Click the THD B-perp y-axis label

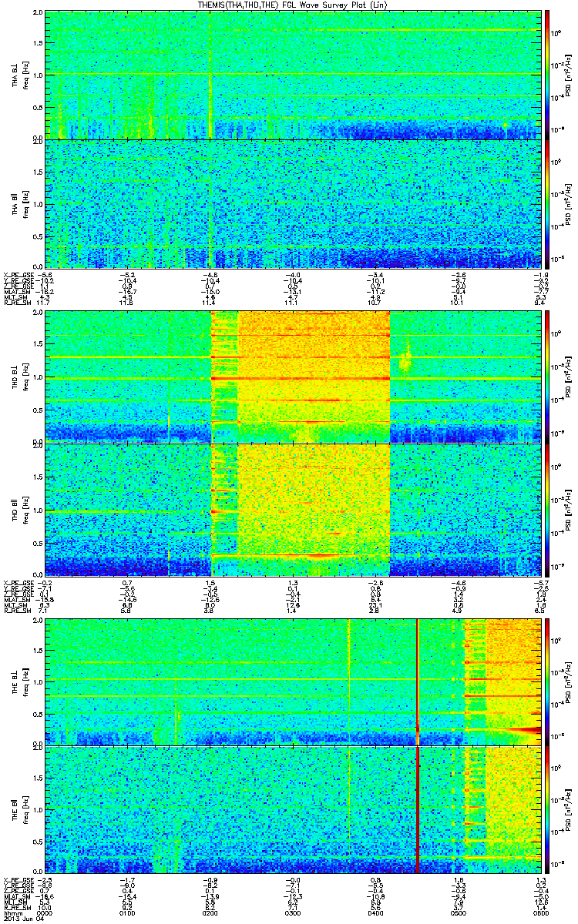15,375
